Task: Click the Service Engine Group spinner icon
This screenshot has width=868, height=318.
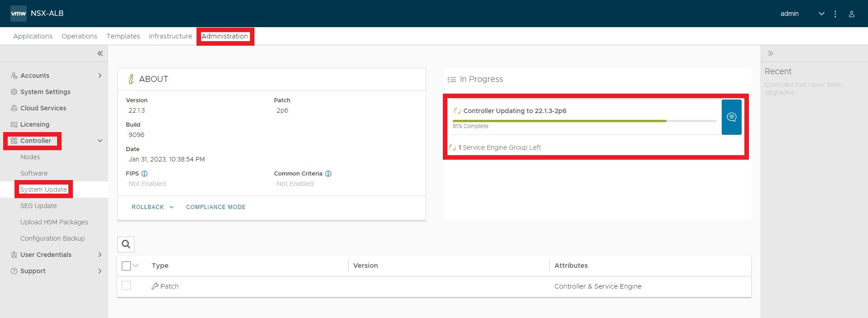Action: (452, 148)
